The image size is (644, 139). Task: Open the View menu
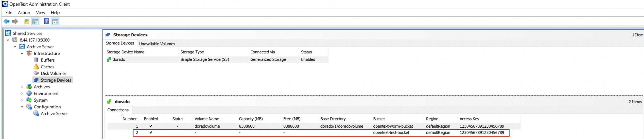[40, 13]
